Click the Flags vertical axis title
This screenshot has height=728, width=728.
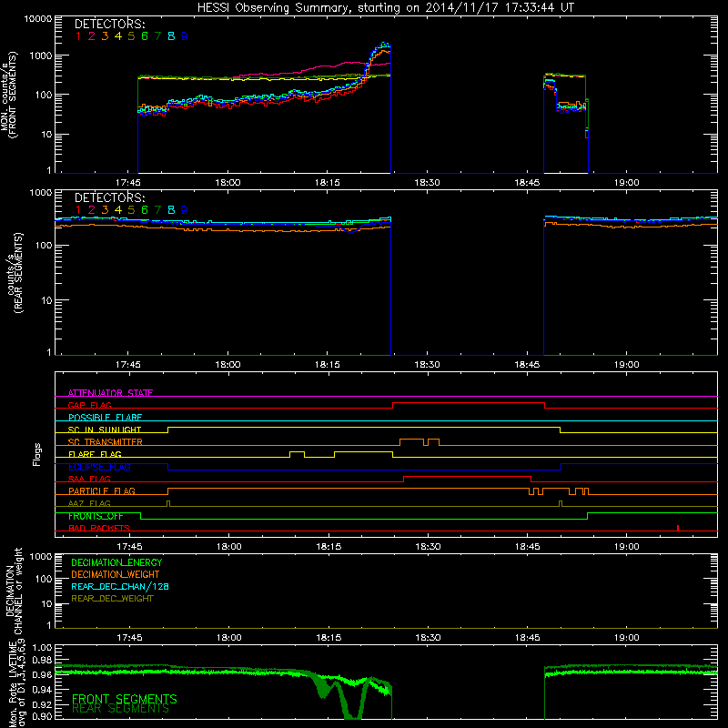37,454
